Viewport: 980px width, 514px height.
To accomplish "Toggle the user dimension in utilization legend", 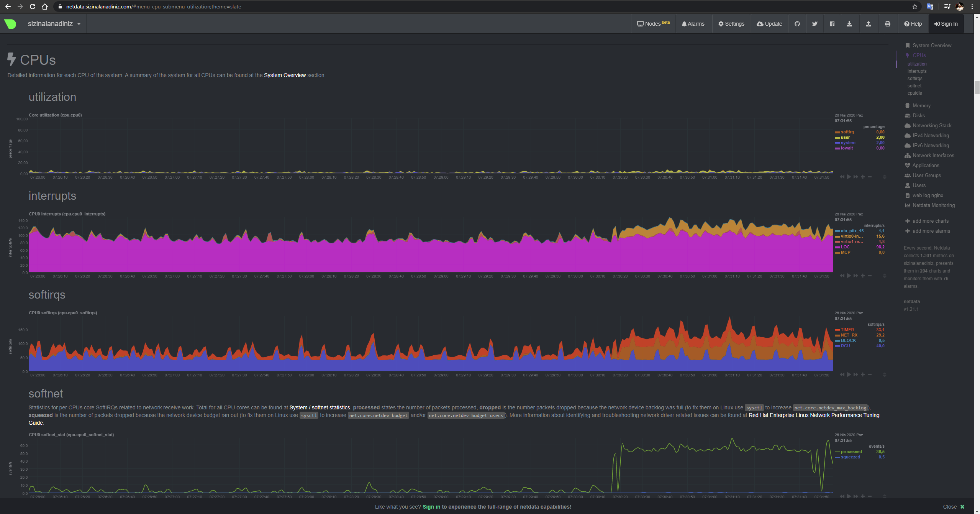I will [845, 137].
